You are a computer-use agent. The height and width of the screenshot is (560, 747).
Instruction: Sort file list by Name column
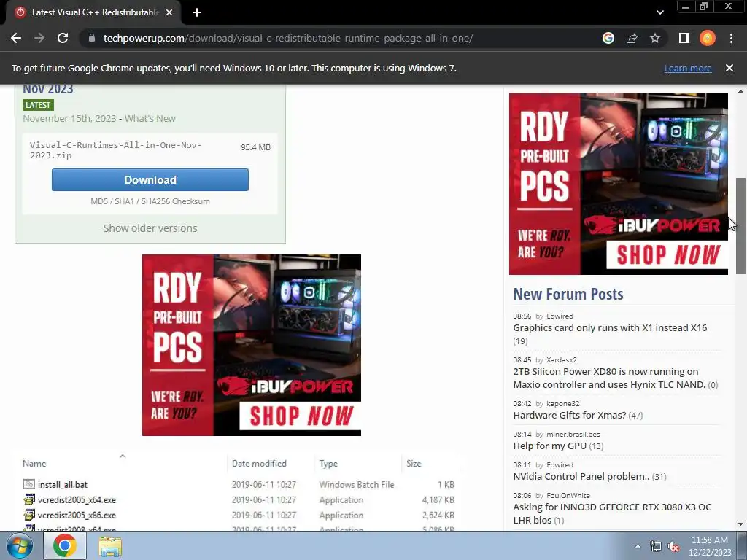34,463
